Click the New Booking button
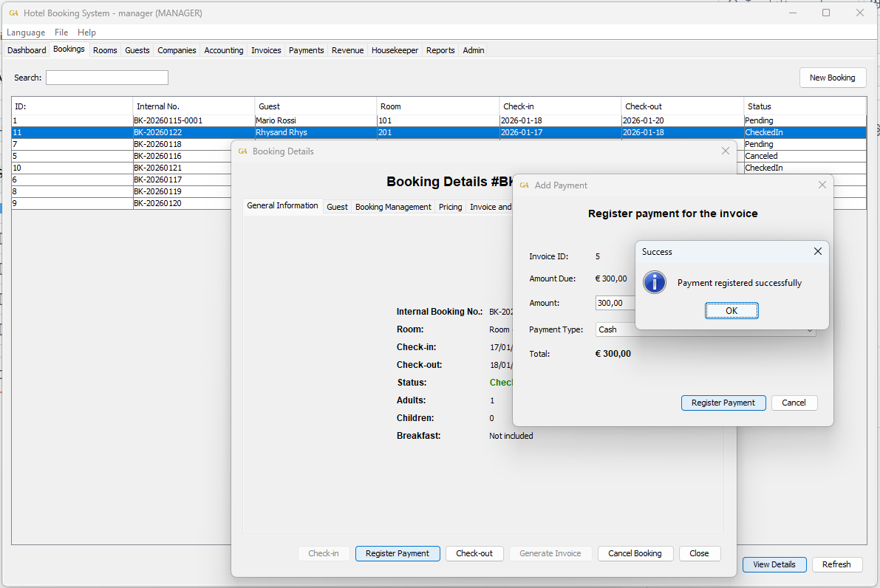880x588 pixels. (x=832, y=78)
